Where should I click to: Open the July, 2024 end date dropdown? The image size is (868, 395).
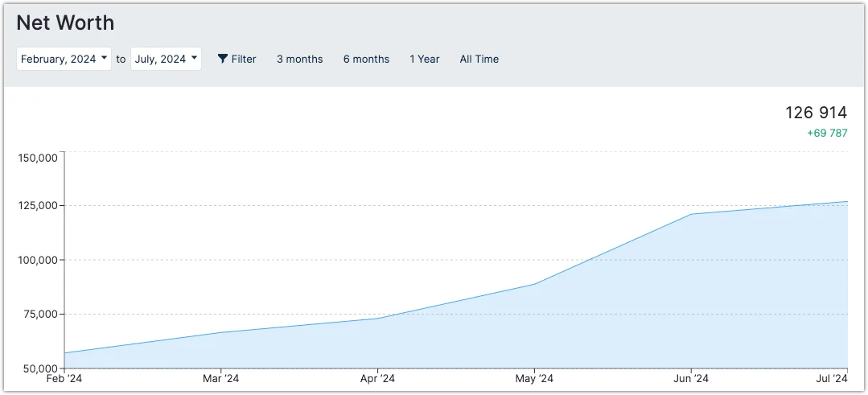pyautogui.click(x=166, y=59)
